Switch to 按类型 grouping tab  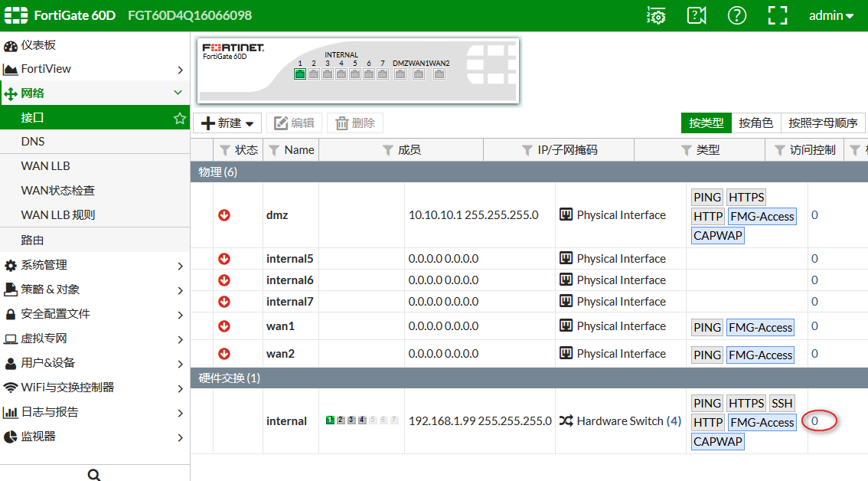coord(706,123)
